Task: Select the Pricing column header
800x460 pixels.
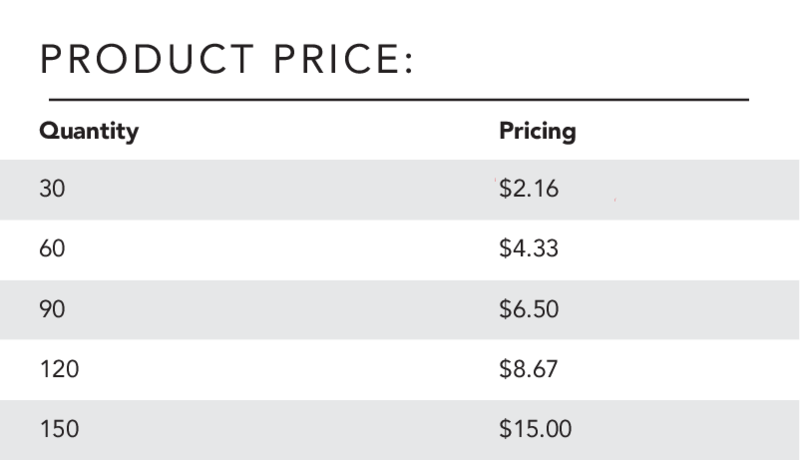Action: pyautogui.click(x=538, y=132)
